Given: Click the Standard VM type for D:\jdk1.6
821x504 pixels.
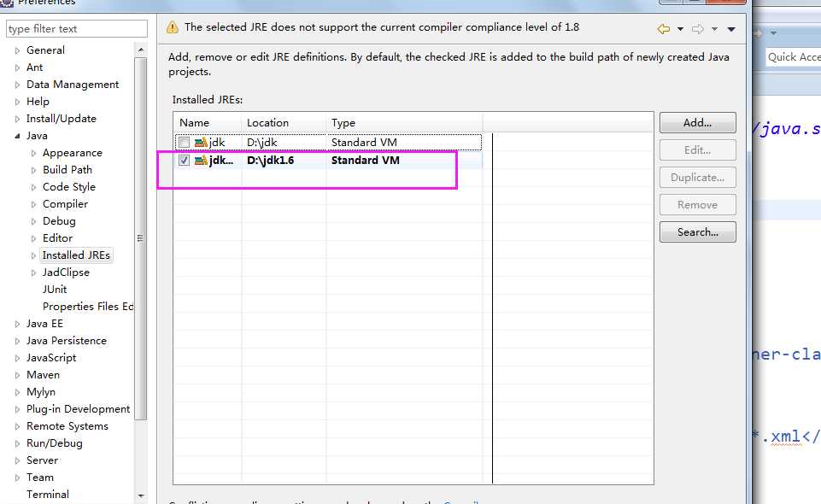Looking at the screenshot, I should point(366,160).
